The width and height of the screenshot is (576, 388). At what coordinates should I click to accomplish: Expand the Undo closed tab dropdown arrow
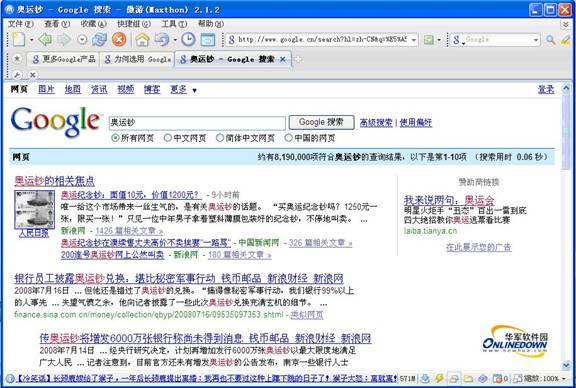point(175,40)
